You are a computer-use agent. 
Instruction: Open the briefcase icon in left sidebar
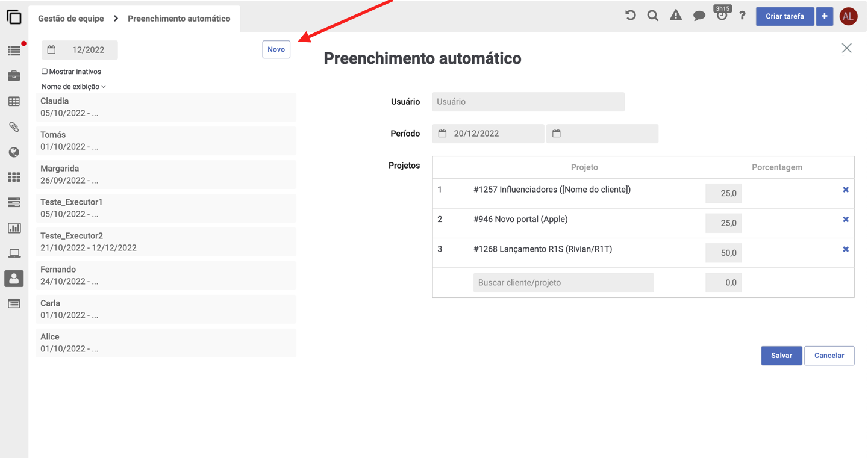pos(14,76)
